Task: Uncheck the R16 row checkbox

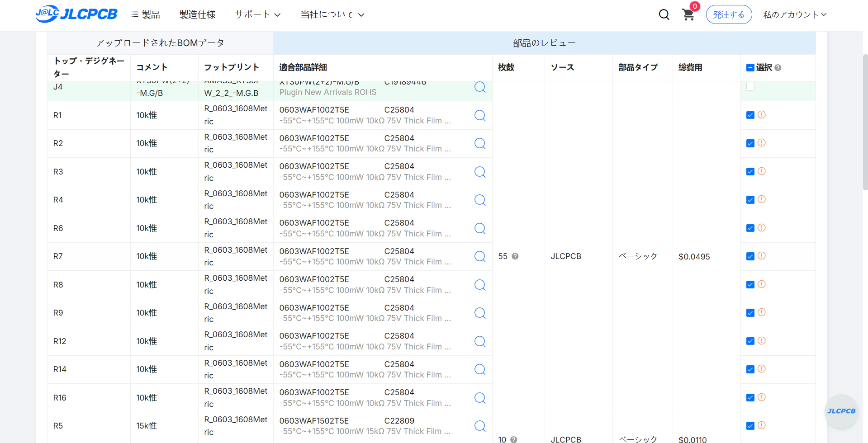Action: click(x=750, y=398)
